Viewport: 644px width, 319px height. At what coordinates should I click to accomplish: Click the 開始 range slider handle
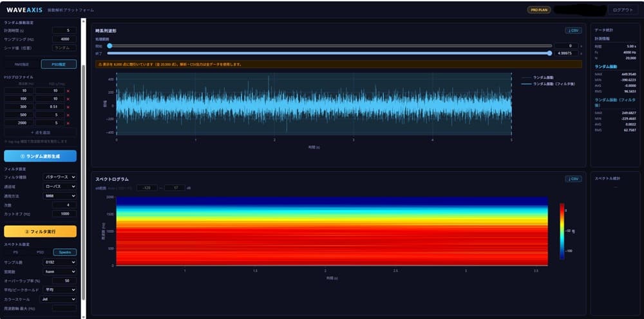point(109,46)
